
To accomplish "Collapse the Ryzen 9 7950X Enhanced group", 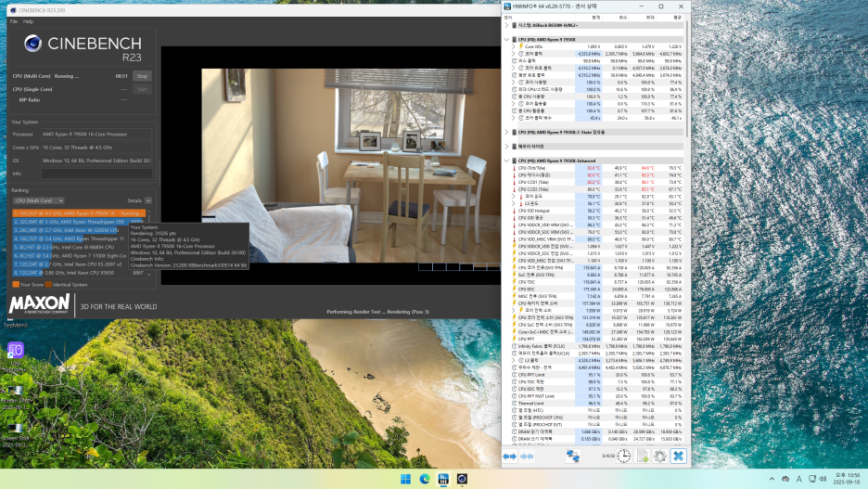I will [x=506, y=161].
